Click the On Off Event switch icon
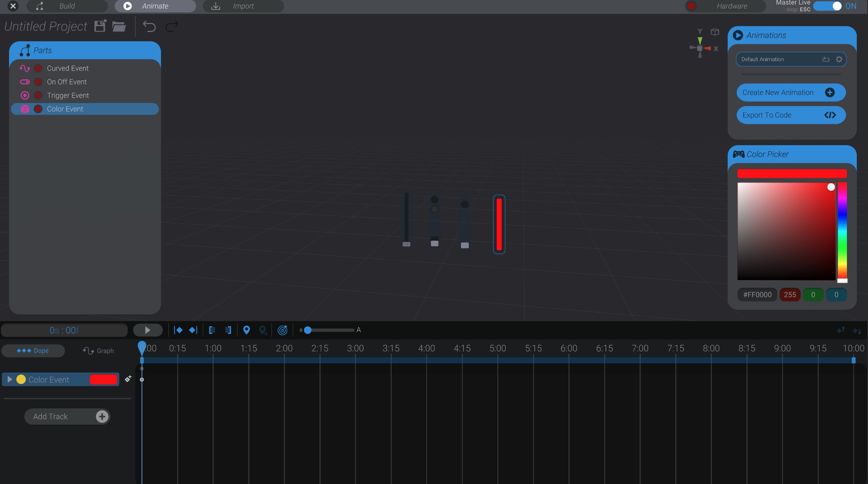Image resolution: width=868 pixels, height=484 pixels. pos(25,82)
